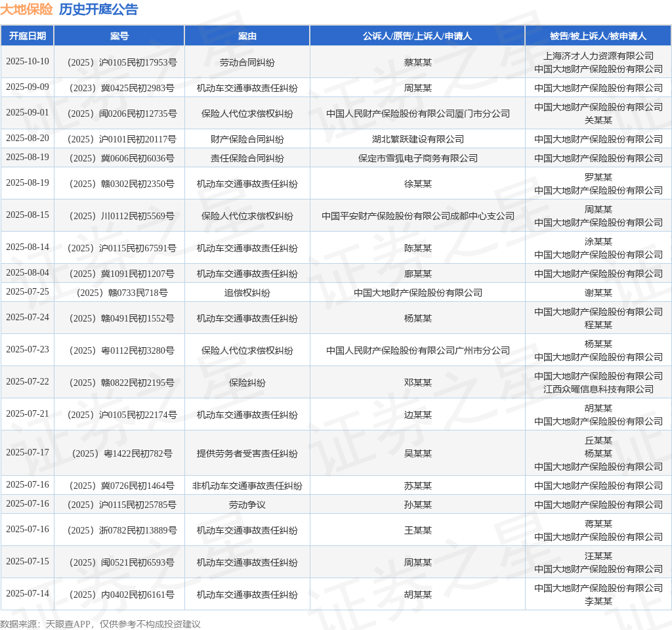This screenshot has height=630, width=672.
Task: Select the date 2025-08-20
Action: tap(28, 138)
